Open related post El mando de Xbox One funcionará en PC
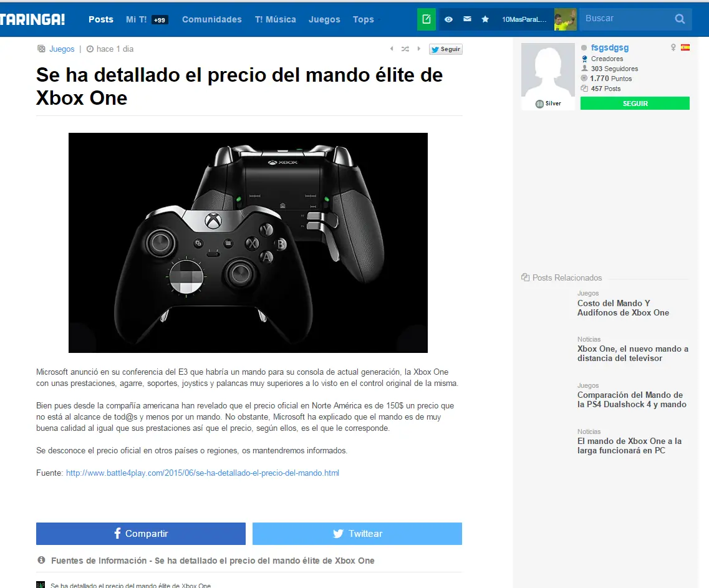709x588 pixels. 629,446
